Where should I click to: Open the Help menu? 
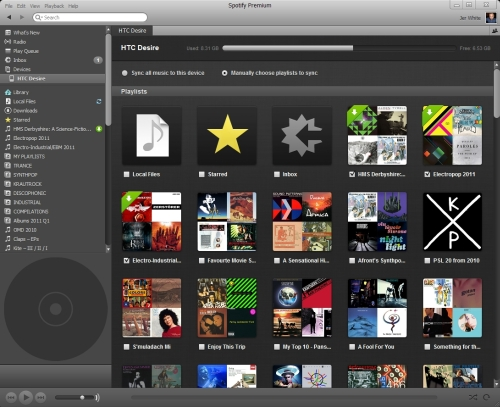(73, 6)
